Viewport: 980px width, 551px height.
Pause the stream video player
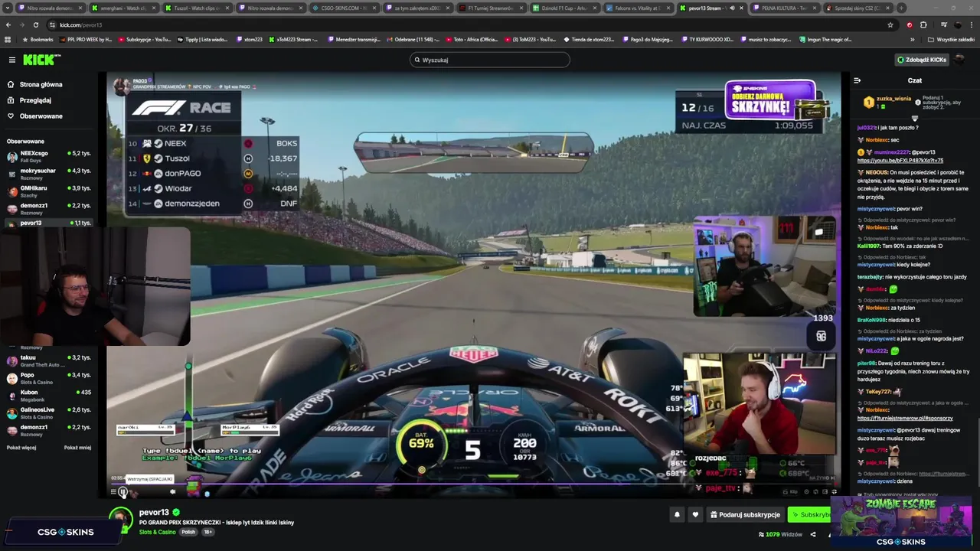click(122, 492)
